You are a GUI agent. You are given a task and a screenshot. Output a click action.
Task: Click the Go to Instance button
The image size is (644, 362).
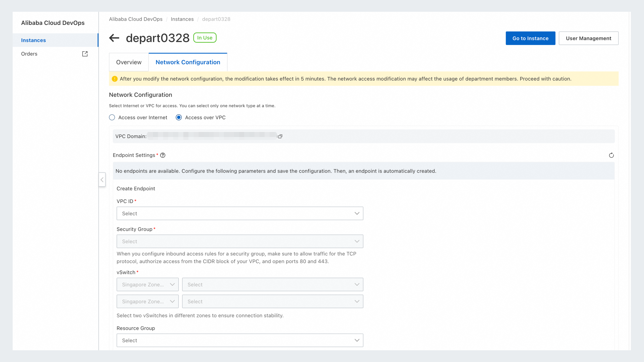[x=530, y=38]
